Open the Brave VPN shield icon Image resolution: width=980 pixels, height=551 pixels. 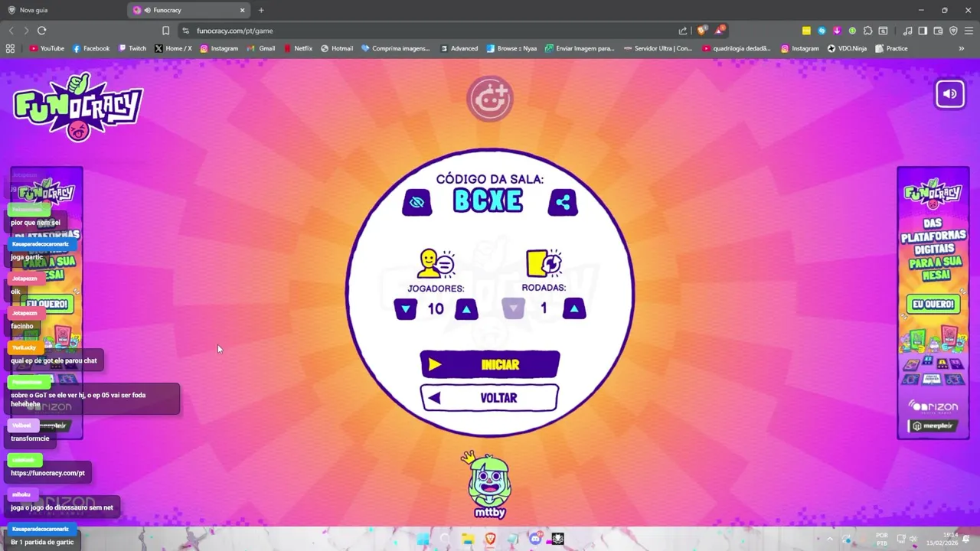point(953,31)
